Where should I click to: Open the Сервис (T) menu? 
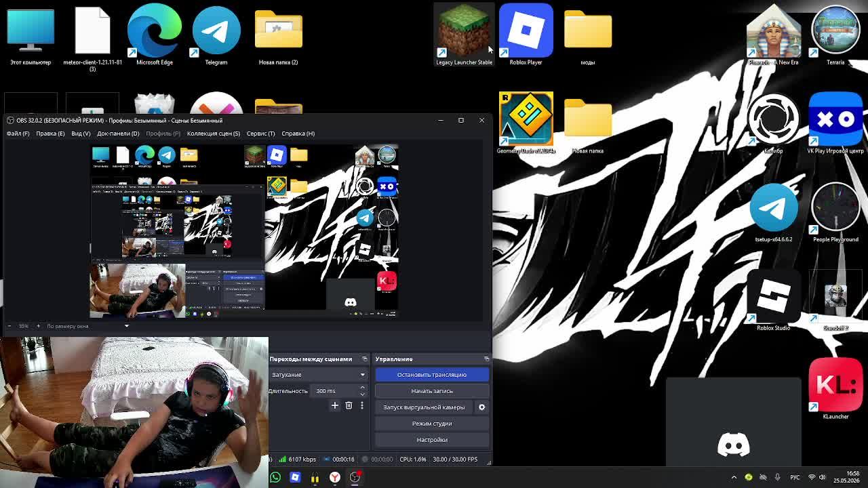[x=260, y=134]
